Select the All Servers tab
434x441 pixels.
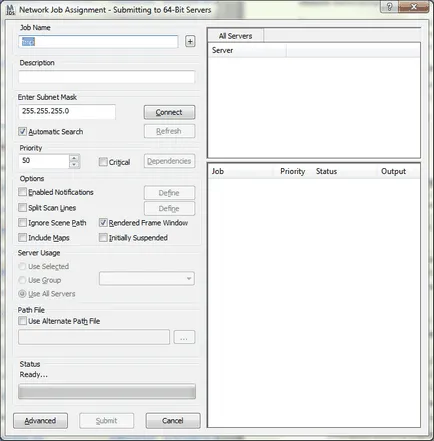(x=235, y=36)
